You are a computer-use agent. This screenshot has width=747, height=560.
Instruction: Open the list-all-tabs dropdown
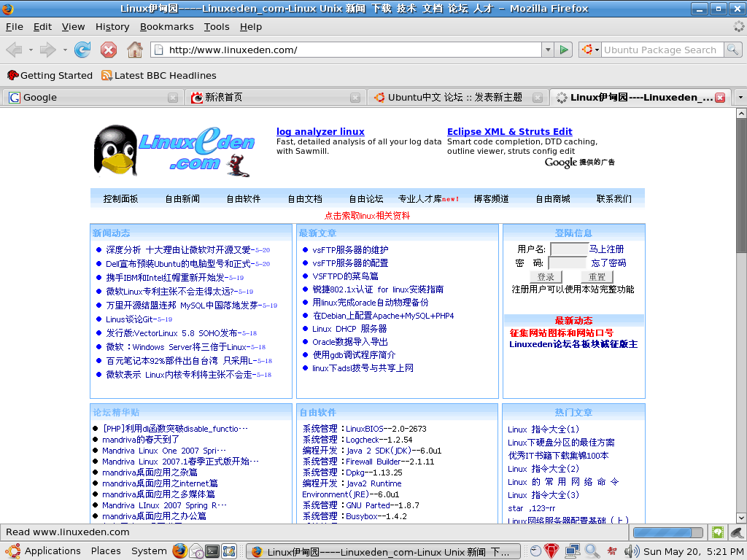[740, 98]
